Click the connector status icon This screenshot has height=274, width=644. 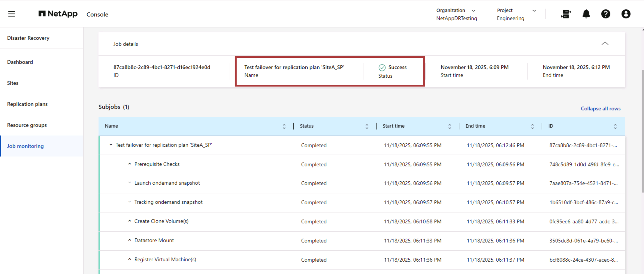(566, 14)
